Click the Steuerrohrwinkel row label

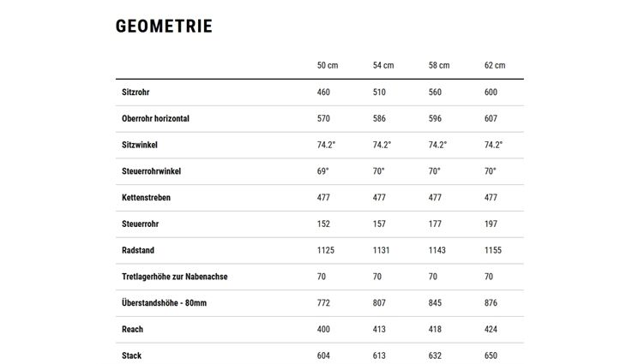point(151,171)
